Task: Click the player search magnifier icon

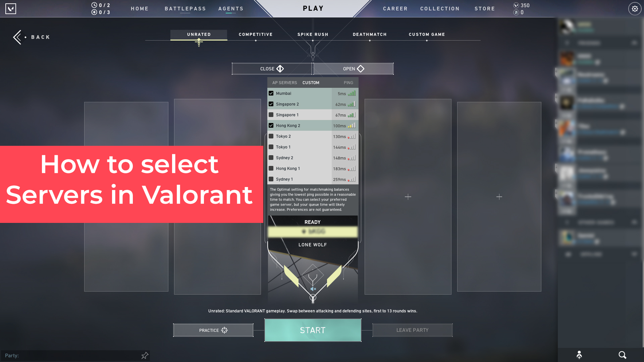Action: click(x=622, y=355)
